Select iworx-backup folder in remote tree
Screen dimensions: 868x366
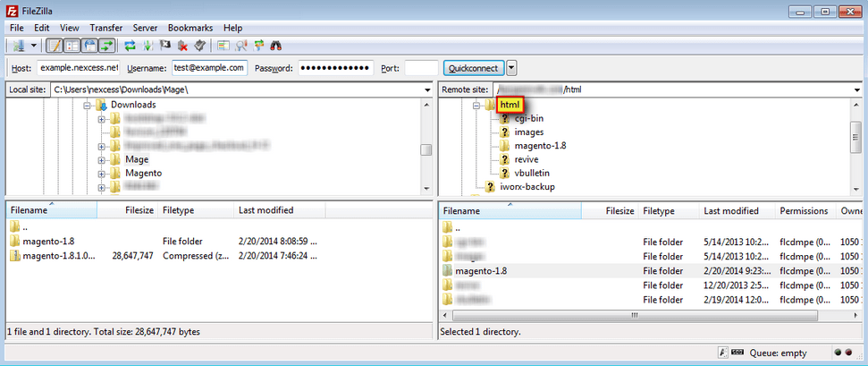coord(527,187)
